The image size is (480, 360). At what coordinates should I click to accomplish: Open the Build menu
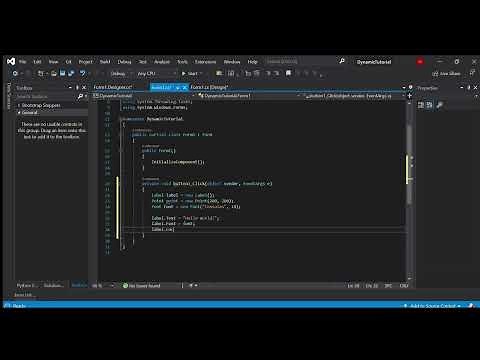105,62
